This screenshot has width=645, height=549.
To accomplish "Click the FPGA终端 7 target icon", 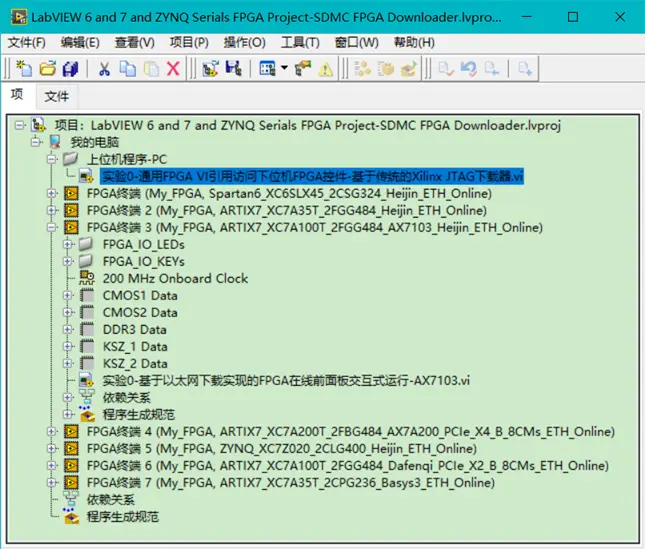I will tap(71, 483).
